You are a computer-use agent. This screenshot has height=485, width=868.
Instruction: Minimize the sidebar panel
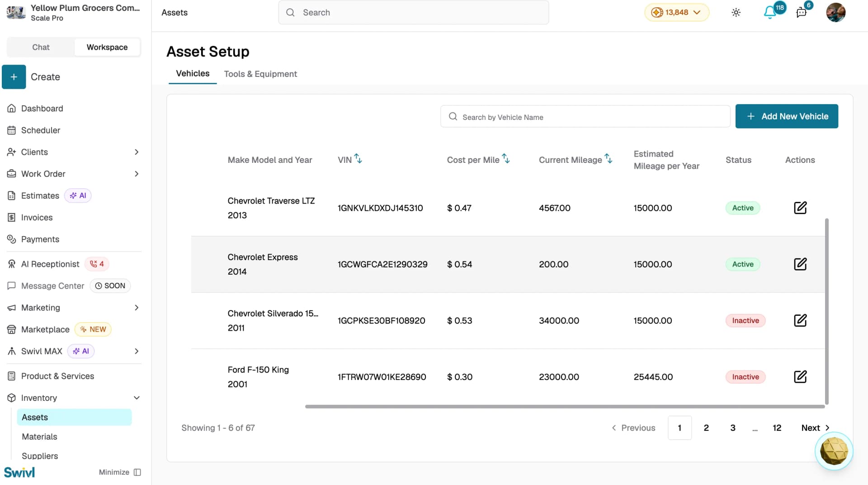pos(120,472)
